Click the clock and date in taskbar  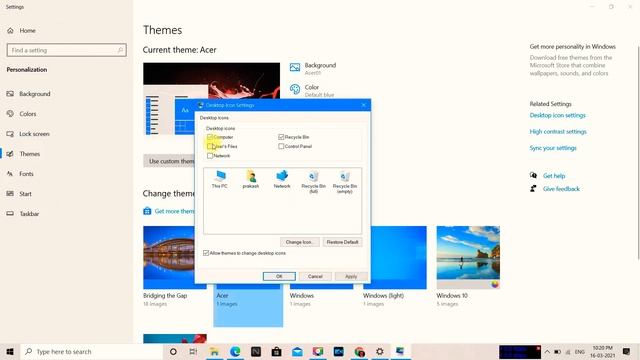coord(603,351)
